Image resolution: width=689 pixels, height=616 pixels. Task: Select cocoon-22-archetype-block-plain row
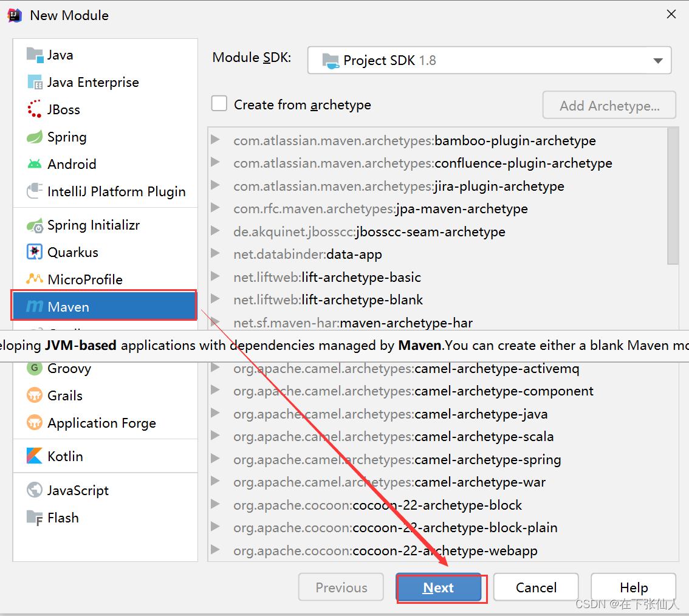tap(437, 527)
